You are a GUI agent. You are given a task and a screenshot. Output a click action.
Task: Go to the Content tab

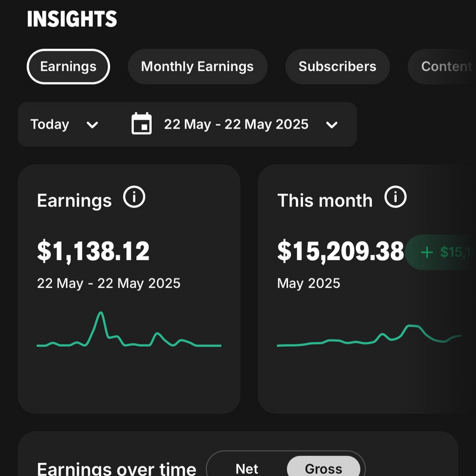pyautogui.click(x=443, y=67)
